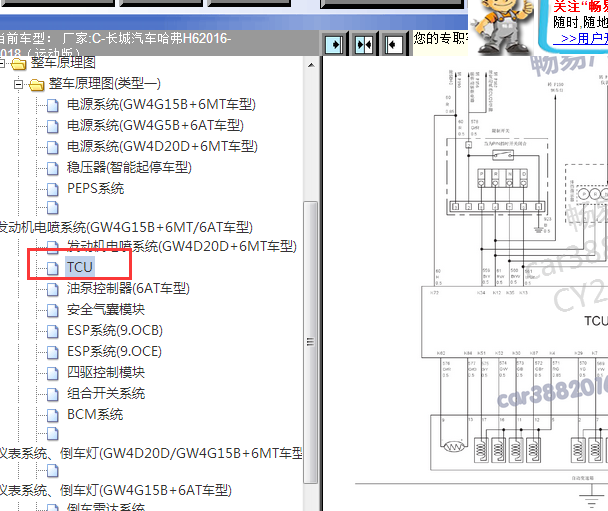Click the TCU block in wiring diagram

click(x=515, y=322)
